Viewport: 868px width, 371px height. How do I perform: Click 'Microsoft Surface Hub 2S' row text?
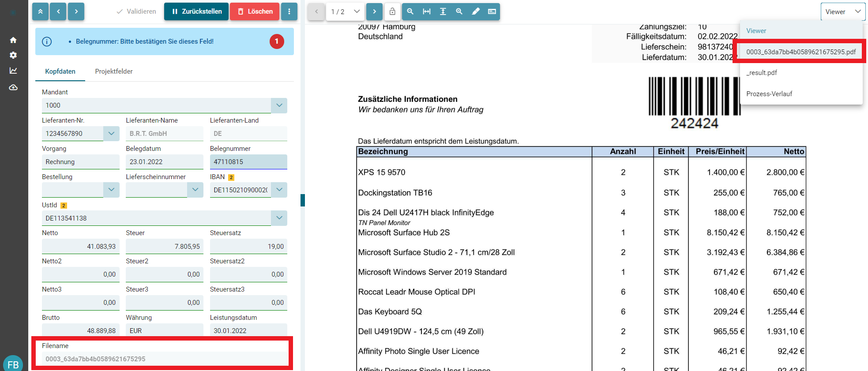(404, 232)
